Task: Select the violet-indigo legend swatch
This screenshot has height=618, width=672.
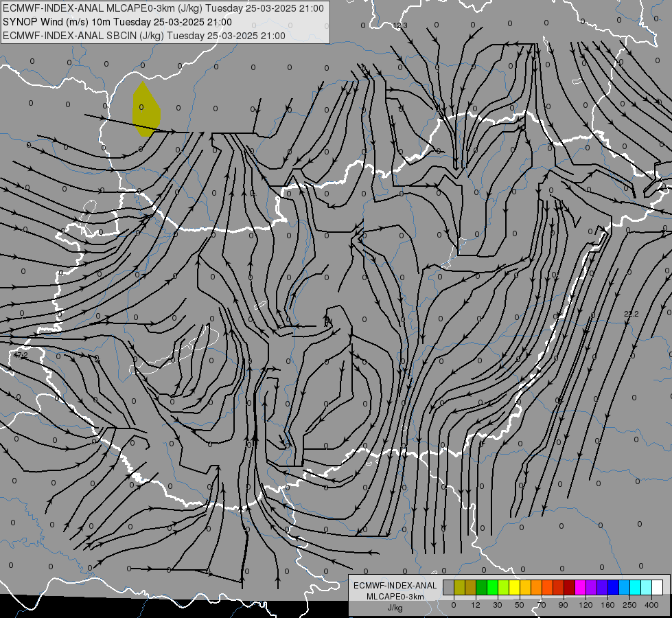Action: [x=602, y=587]
